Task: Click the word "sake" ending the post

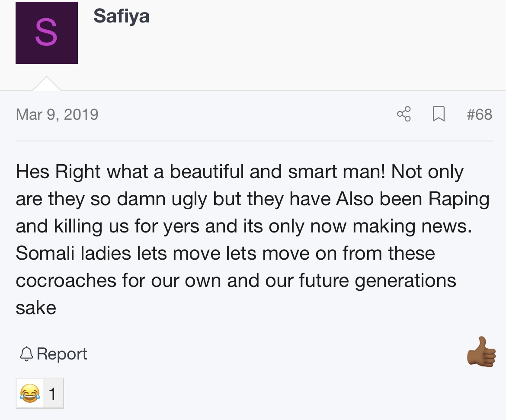Action: (x=36, y=308)
